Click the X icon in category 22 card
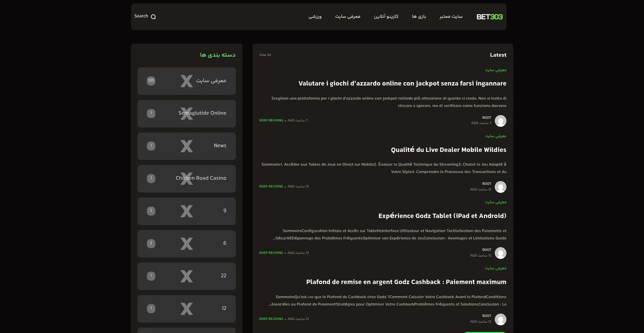Screen dimensions: 644x333 pyautogui.click(x=186, y=276)
